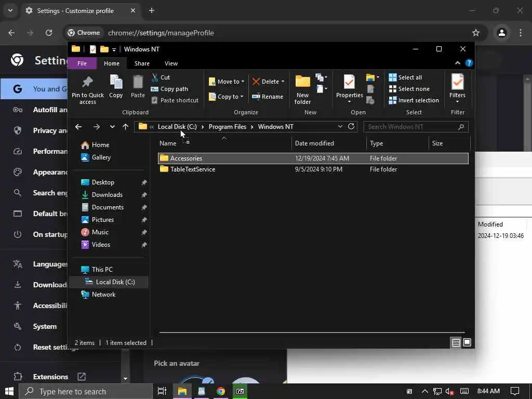Open 7-Zip from taskbar
The height and width of the screenshot is (399, 532).
coord(240,392)
